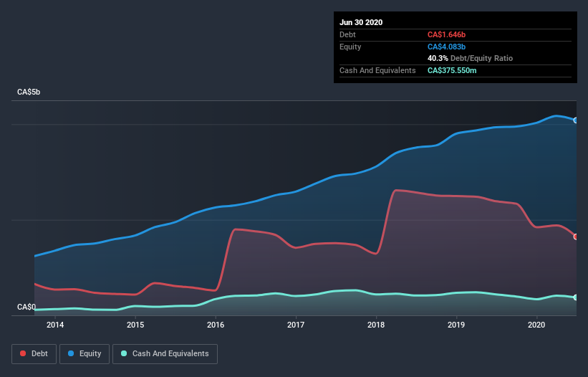The width and height of the screenshot is (588, 377).
Task: Click the Jun 30 2020 tooltip date
Action: point(361,22)
